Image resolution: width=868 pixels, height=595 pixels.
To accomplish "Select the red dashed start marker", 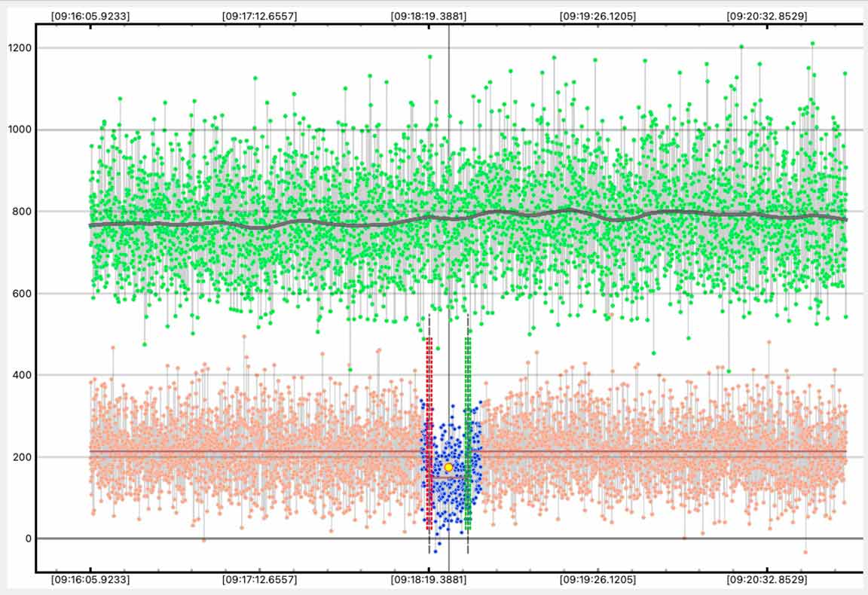I will click(429, 433).
